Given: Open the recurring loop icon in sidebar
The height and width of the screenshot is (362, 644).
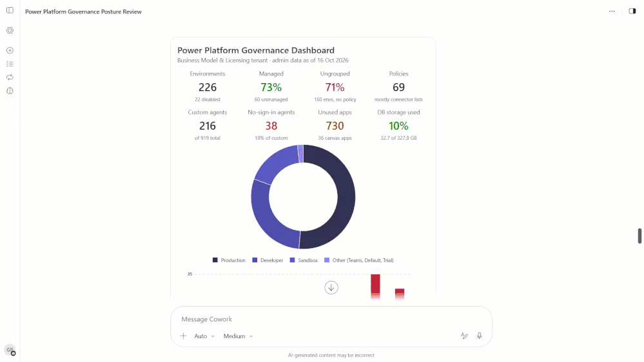Looking at the screenshot, I should 10,77.
